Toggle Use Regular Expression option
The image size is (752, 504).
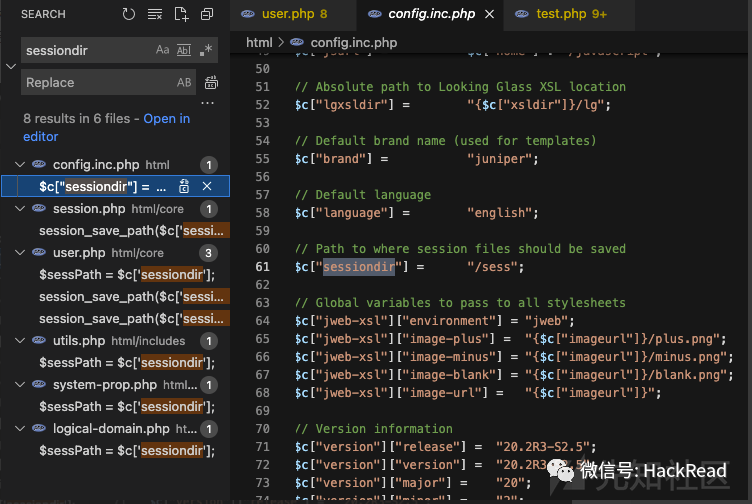pos(206,50)
